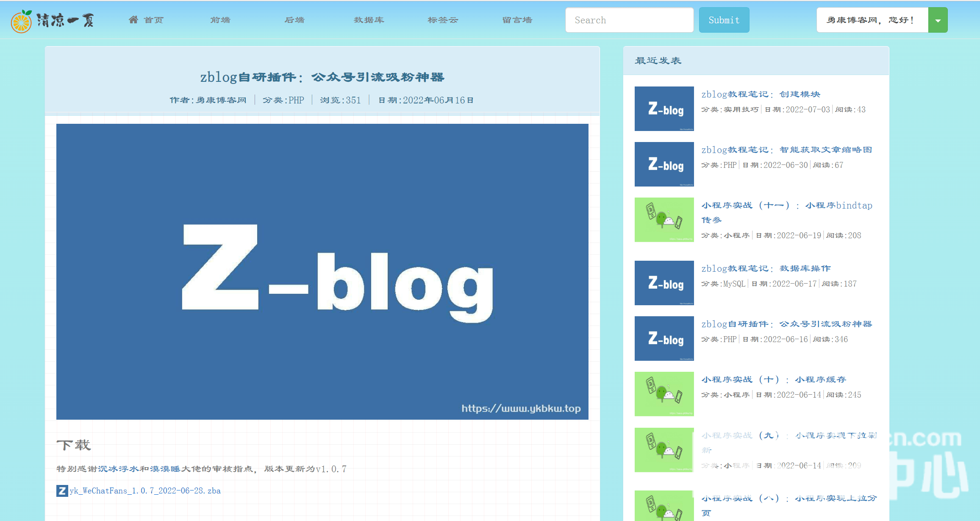Image resolution: width=980 pixels, height=521 pixels.
Task: Click the 勇康博客网，您好！ user button
Action: click(x=872, y=20)
